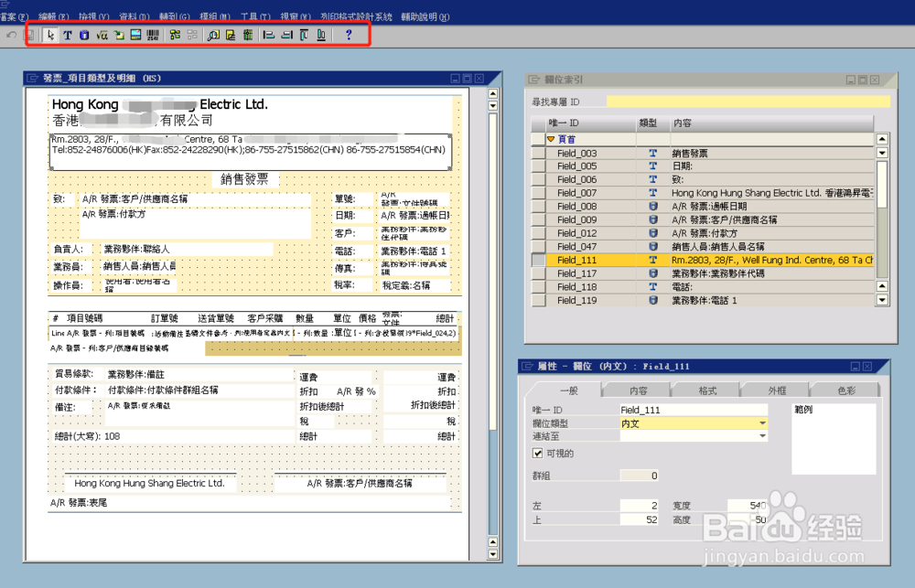Switch to the 色彩 properties tab
The height and width of the screenshot is (588, 915).
(843, 389)
